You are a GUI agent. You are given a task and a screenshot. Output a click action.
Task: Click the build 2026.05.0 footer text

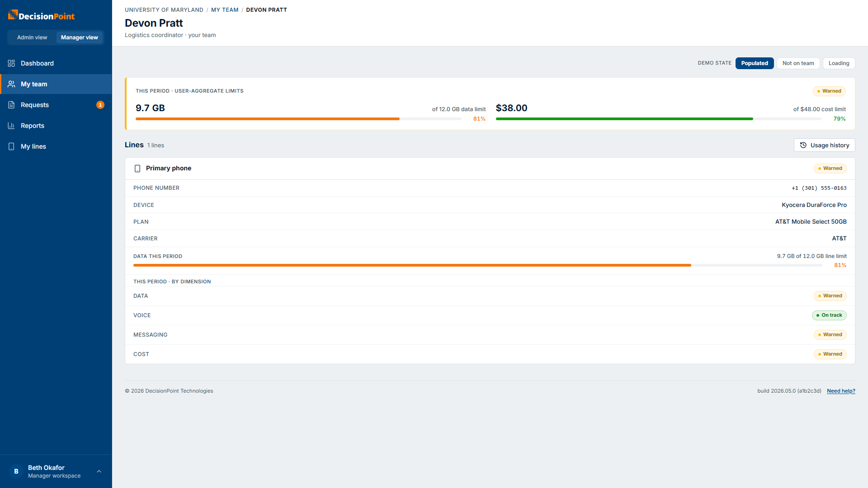[789, 391]
